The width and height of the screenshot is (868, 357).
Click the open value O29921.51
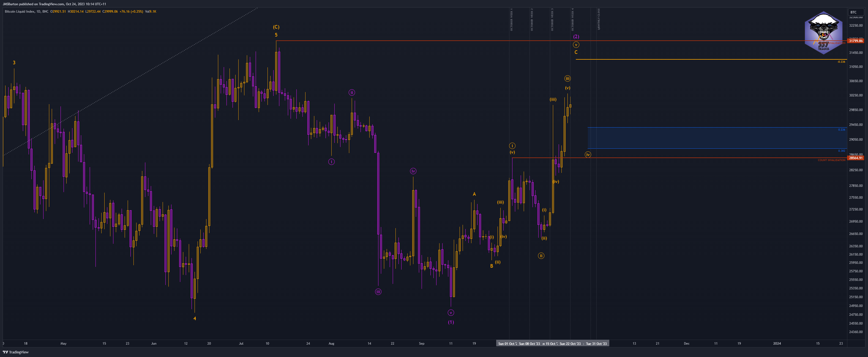[58, 12]
